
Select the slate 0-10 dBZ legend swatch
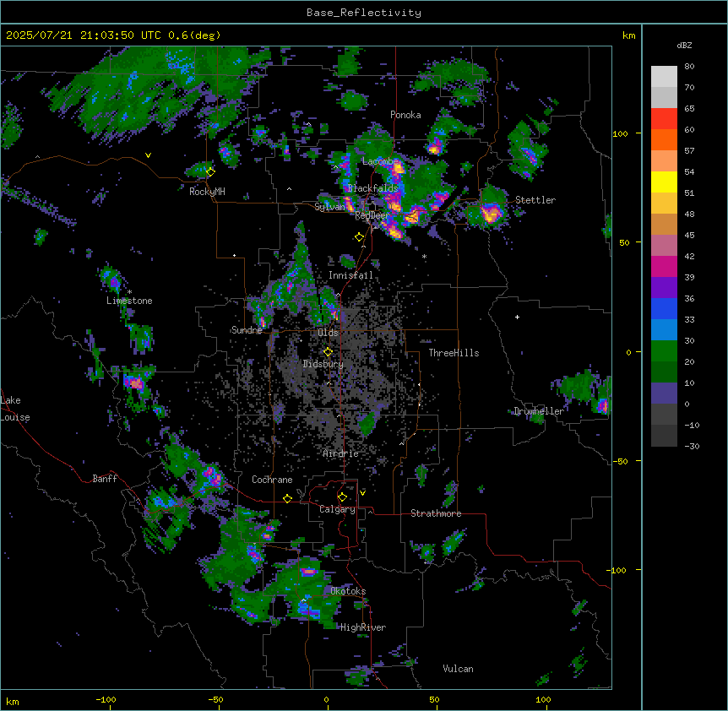664,393
